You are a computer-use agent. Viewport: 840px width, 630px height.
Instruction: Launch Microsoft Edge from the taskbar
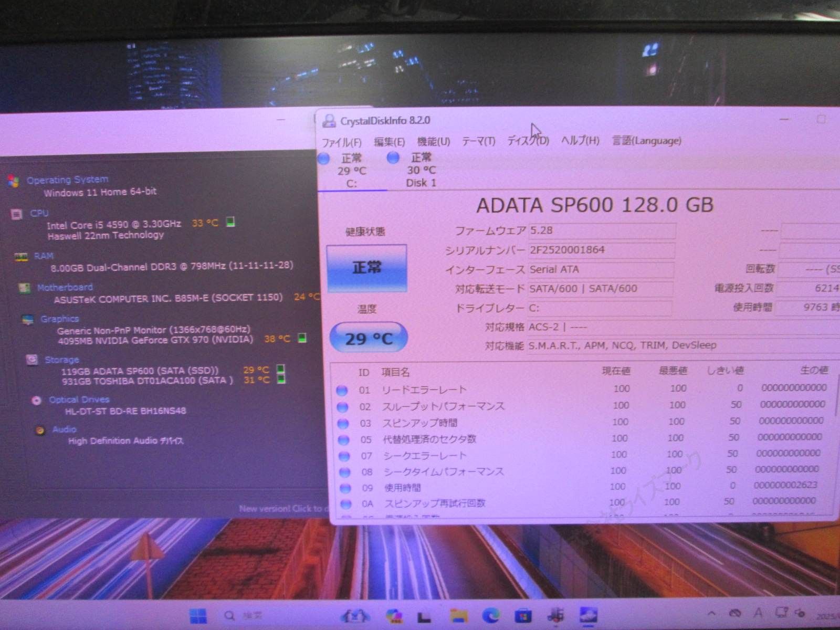click(x=491, y=615)
